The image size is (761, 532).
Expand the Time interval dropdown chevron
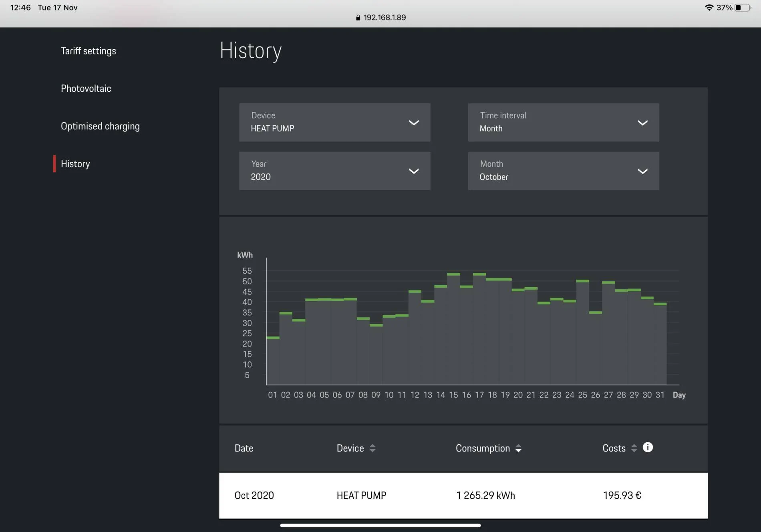pos(642,123)
